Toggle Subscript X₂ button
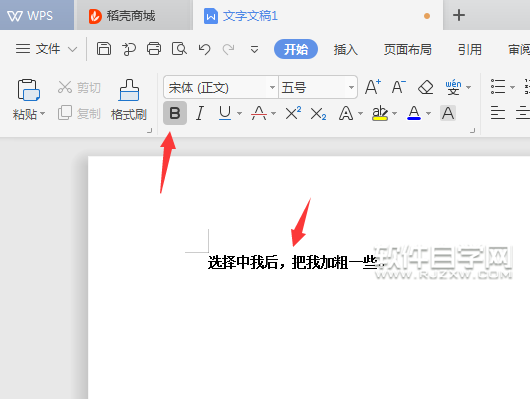The width and height of the screenshot is (530, 399). tap(318, 114)
